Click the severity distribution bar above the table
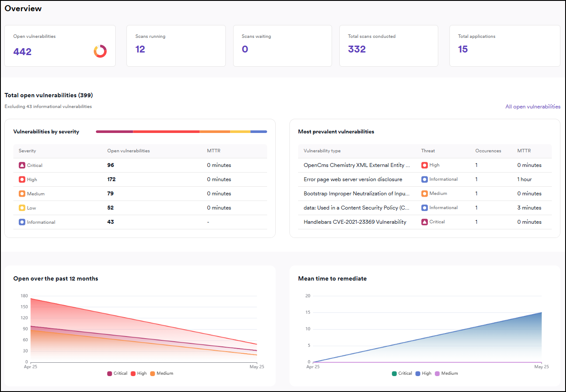Image resolution: width=566 pixels, height=392 pixels. (181, 132)
